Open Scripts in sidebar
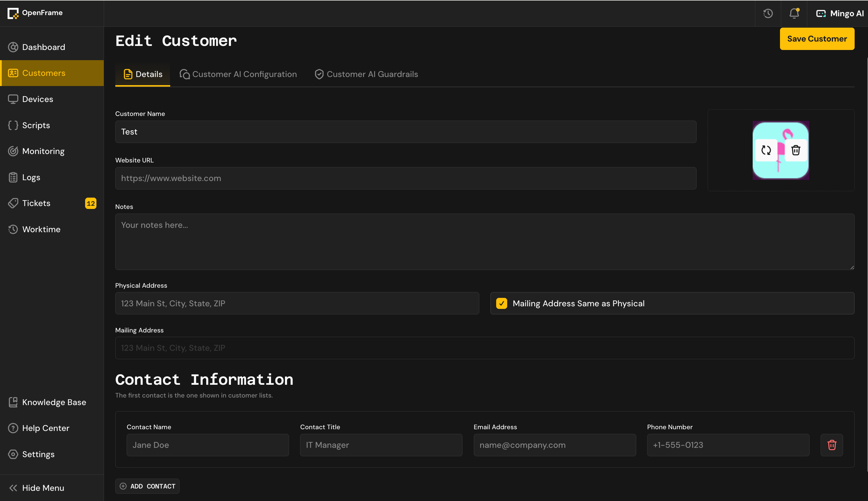868x501 pixels. (x=52, y=125)
